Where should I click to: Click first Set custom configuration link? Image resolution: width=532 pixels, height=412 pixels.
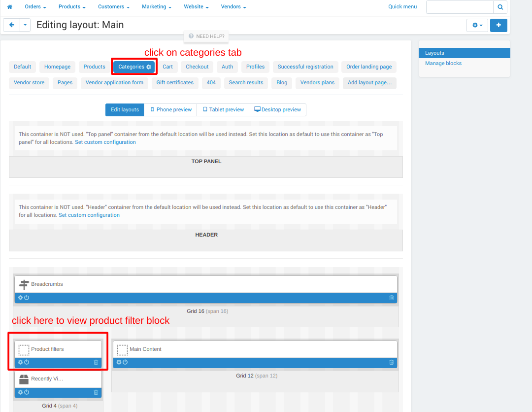(105, 142)
